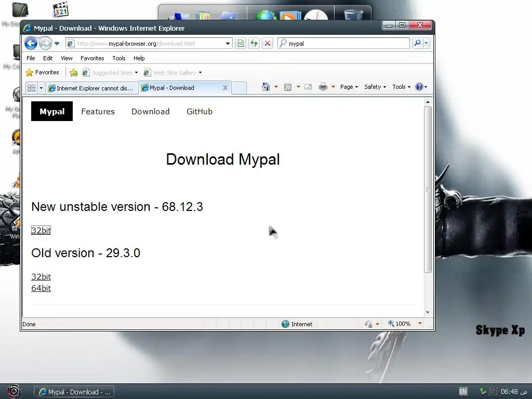The height and width of the screenshot is (399, 532).
Task: Open the Favorites star button
Action: 43,72
